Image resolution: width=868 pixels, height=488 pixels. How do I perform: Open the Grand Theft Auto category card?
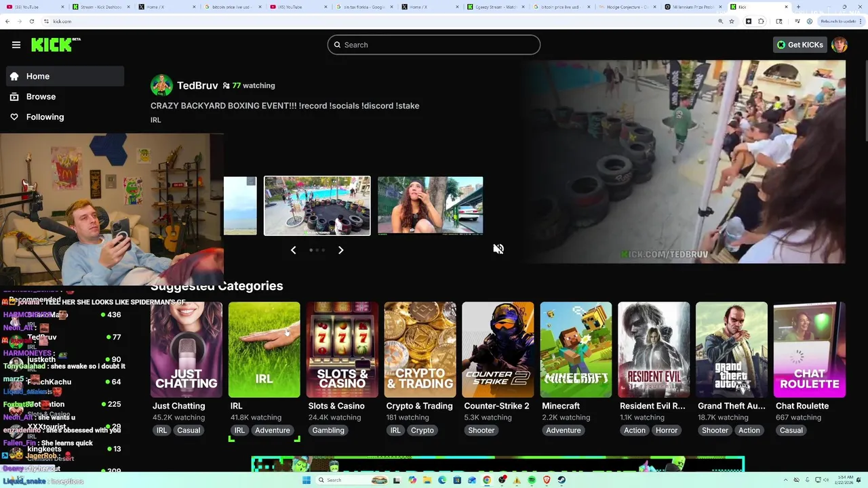(732, 350)
